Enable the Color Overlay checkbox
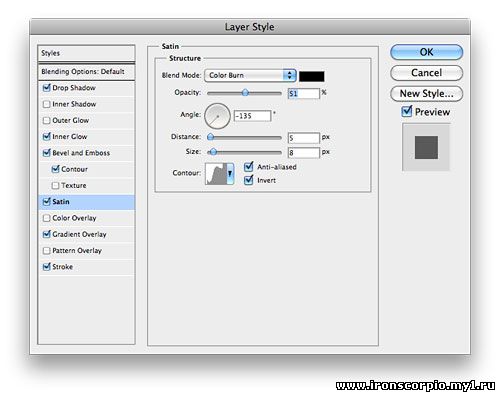500x395 pixels. (x=47, y=218)
